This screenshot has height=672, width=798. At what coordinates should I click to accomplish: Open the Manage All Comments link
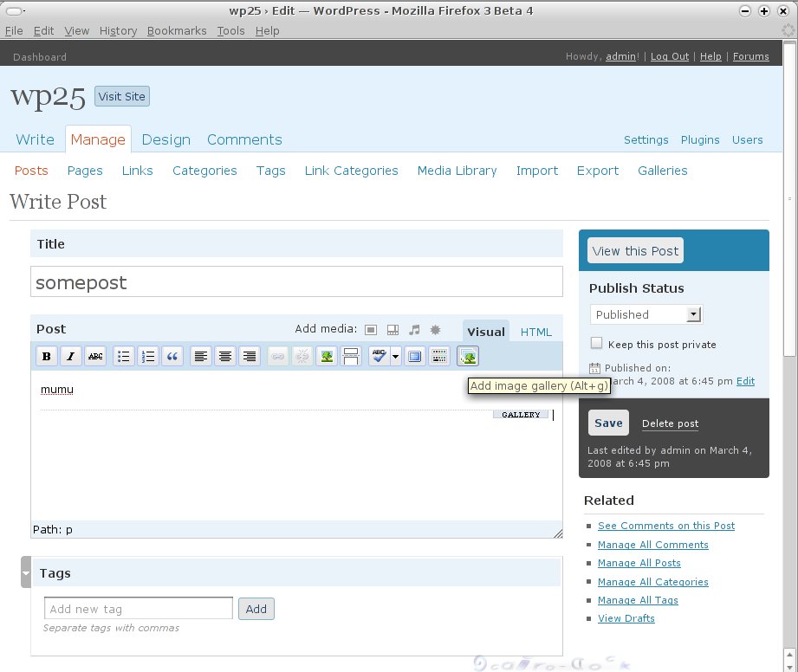[653, 545]
